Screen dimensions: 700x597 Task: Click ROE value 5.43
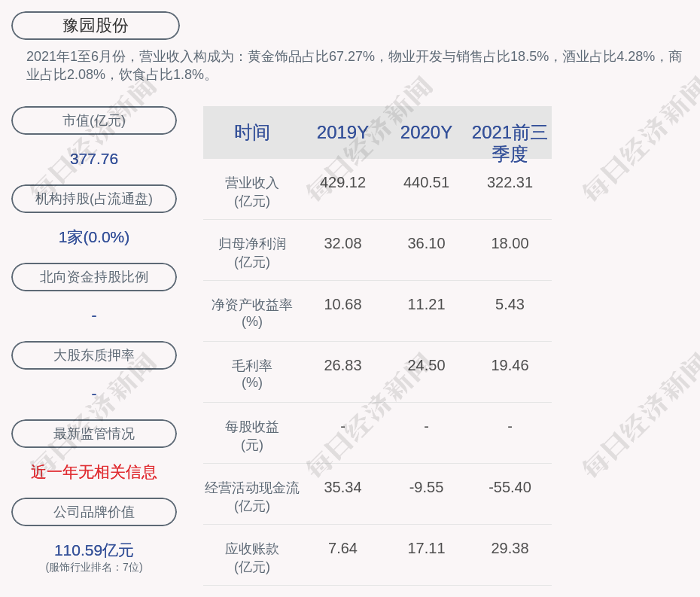click(510, 305)
